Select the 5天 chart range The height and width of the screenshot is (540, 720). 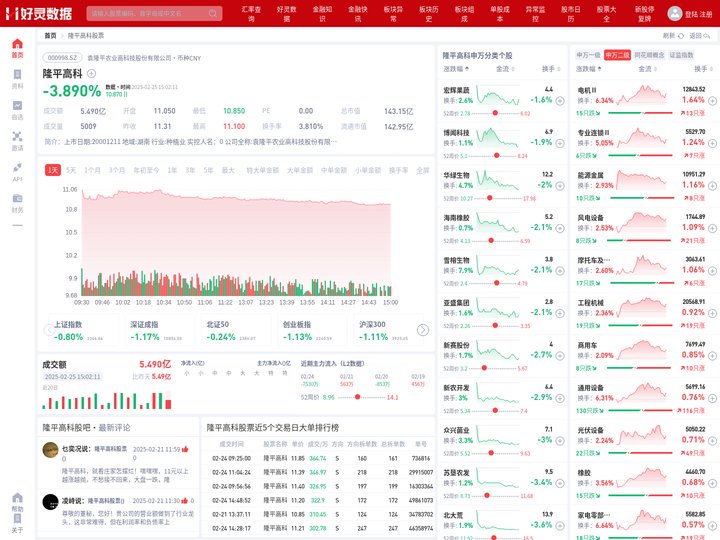(x=71, y=170)
